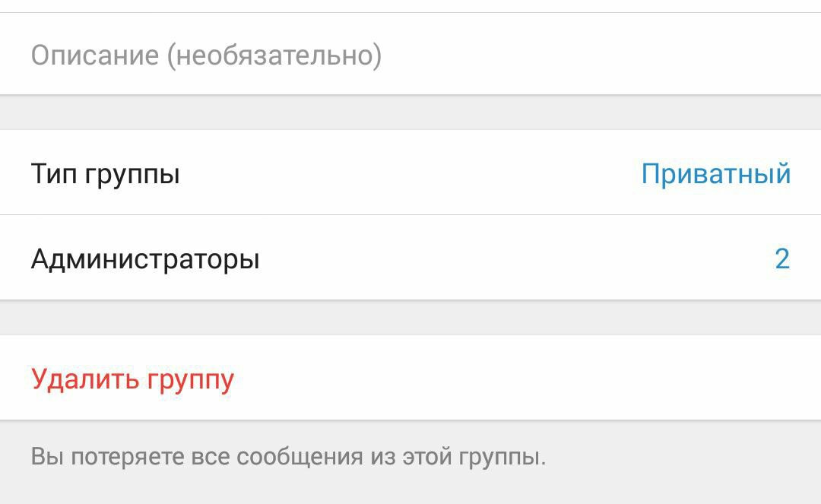
Task: Delete the group via Удалить группу
Action: 133,379
